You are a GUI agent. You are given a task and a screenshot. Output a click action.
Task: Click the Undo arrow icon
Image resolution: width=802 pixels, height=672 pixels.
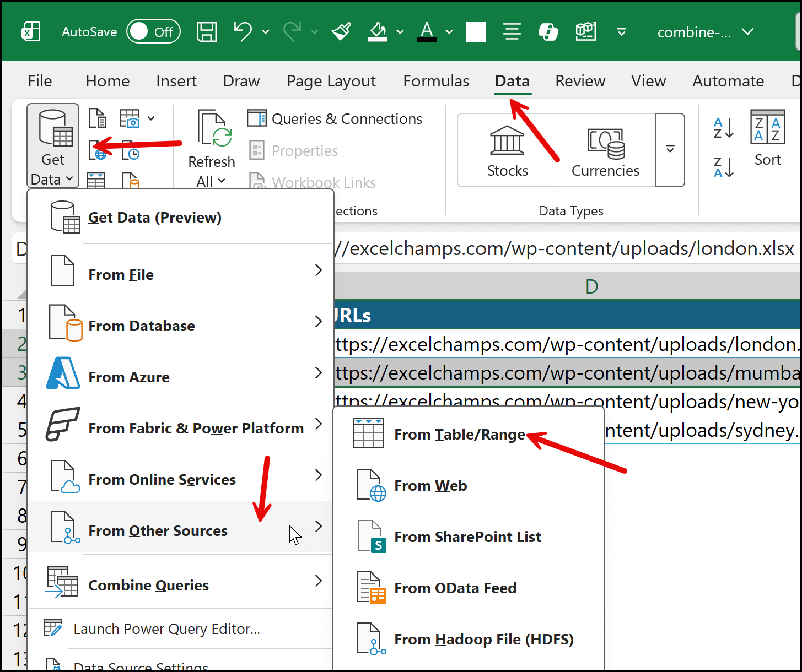coord(242,31)
